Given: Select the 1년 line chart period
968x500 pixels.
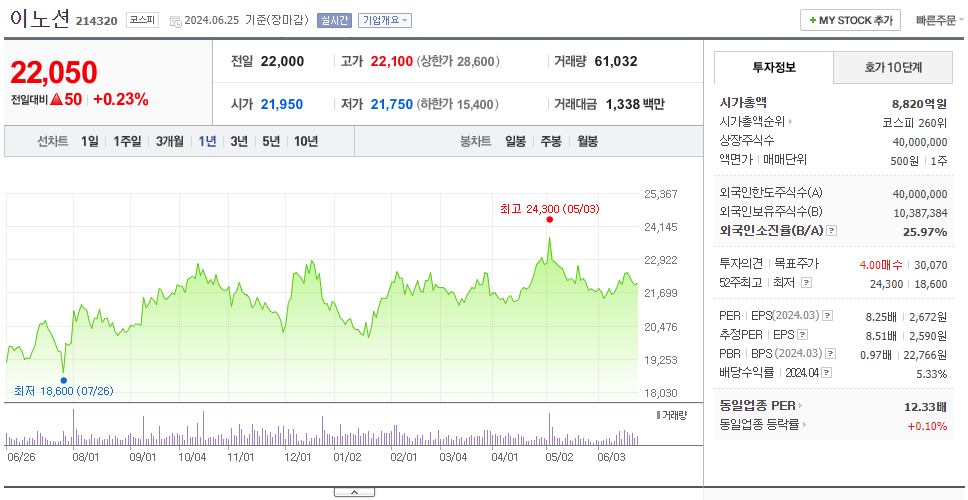Looking at the screenshot, I should pos(207,141).
